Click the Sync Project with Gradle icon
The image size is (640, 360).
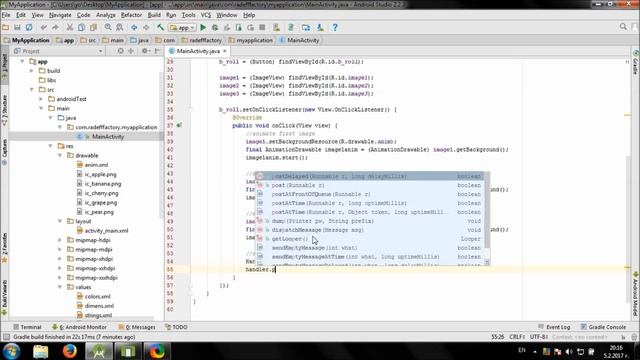coord(291,27)
